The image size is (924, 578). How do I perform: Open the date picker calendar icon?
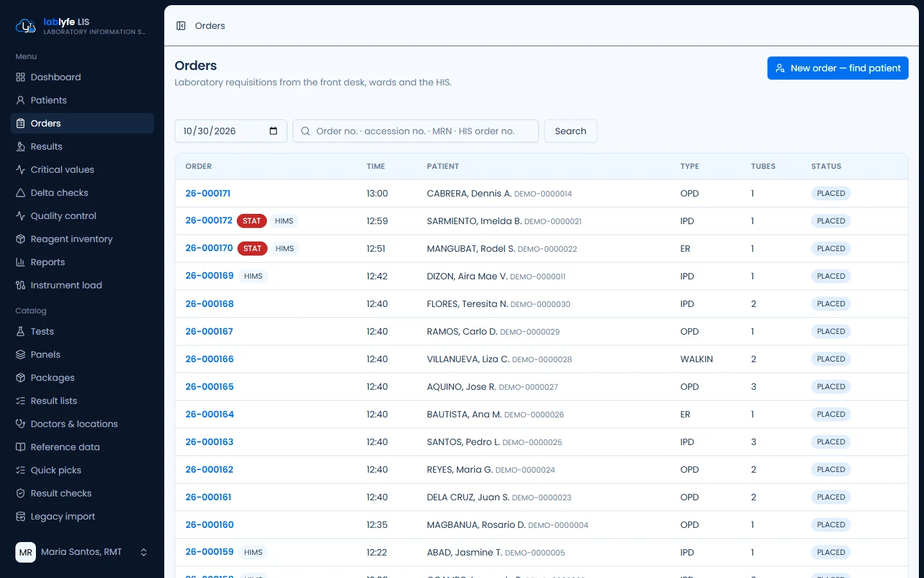[273, 131]
